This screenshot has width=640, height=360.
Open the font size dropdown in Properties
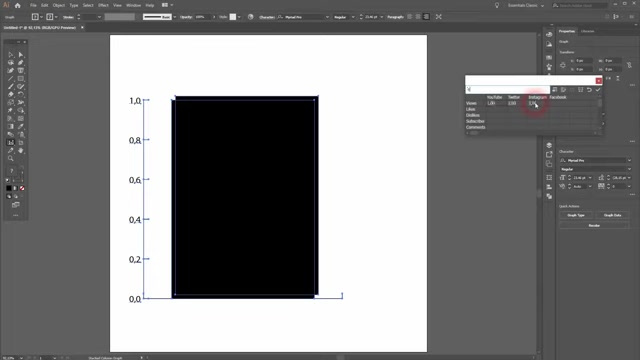click(x=590, y=178)
